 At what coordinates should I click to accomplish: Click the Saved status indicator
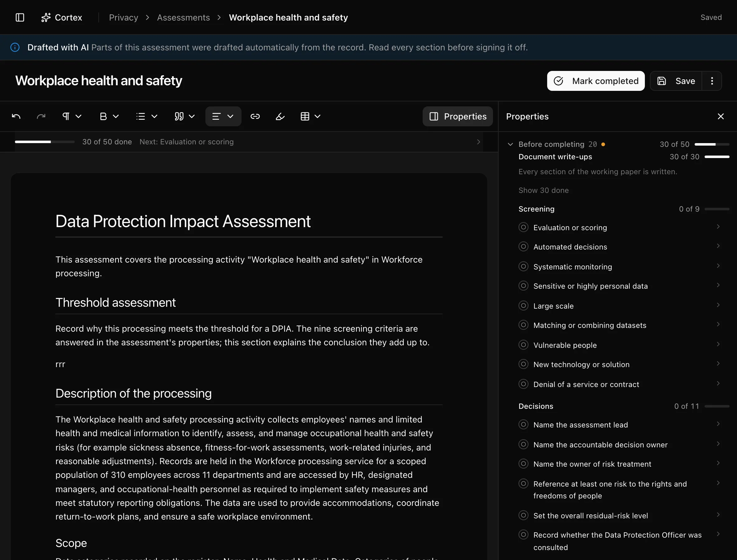711,17
